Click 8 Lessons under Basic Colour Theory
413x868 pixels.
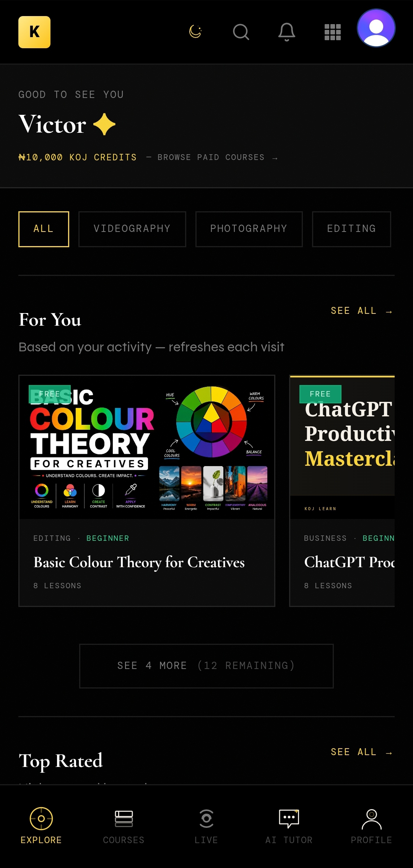tap(57, 586)
